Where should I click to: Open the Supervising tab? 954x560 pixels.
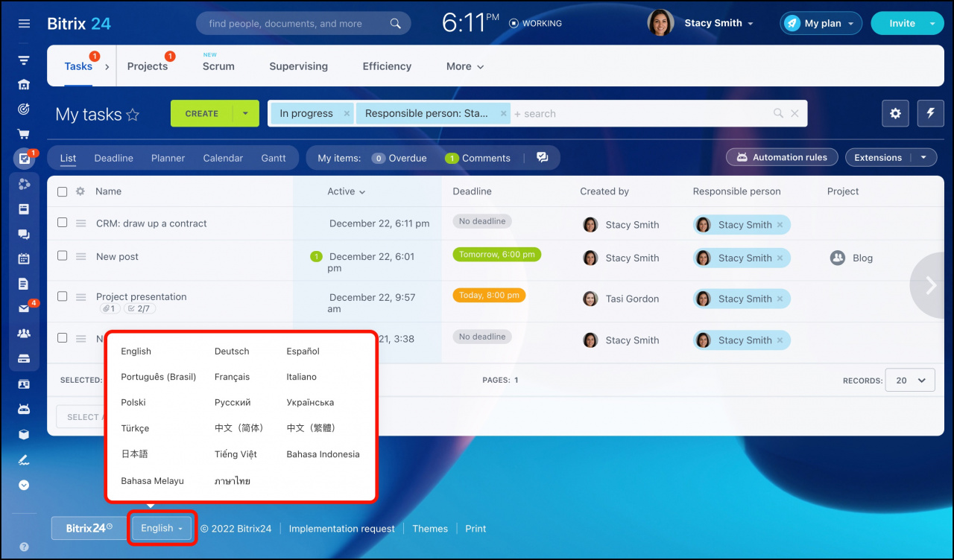298,66
